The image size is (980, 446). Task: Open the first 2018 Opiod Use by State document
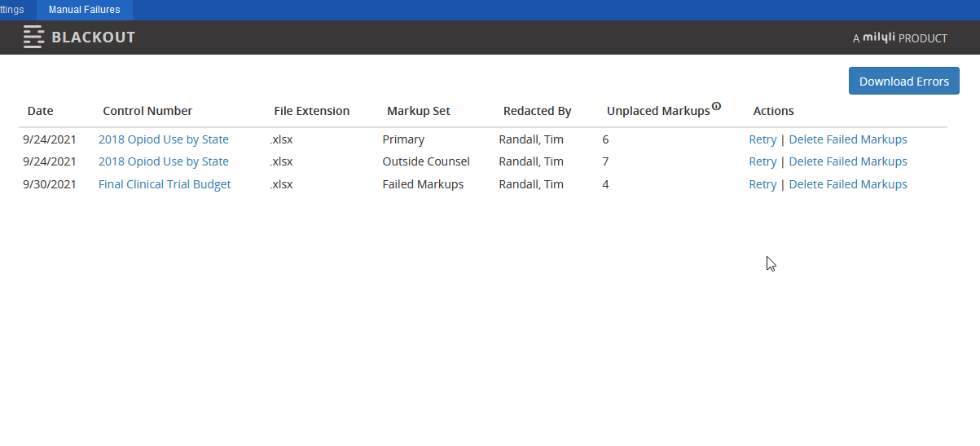(x=164, y=139)
